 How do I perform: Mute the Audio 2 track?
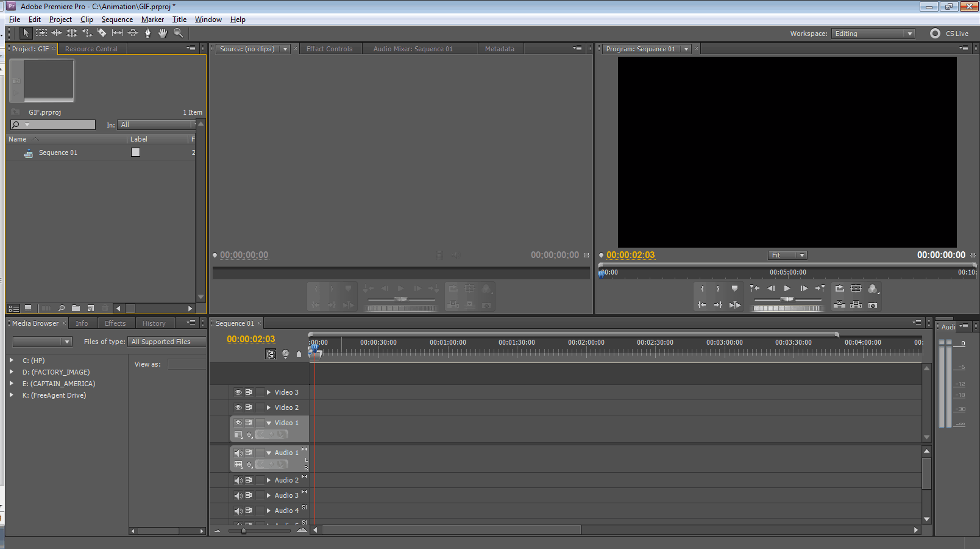click(238, 480)
